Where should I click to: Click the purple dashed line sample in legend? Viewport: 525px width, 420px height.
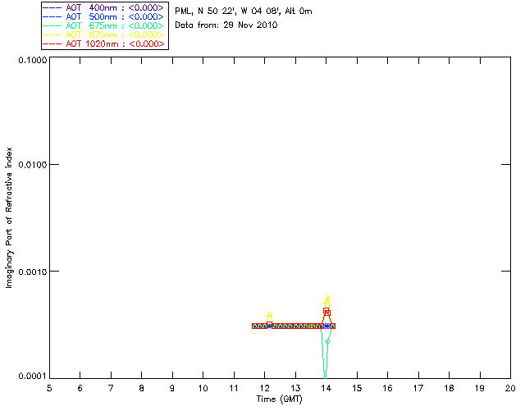52,7
